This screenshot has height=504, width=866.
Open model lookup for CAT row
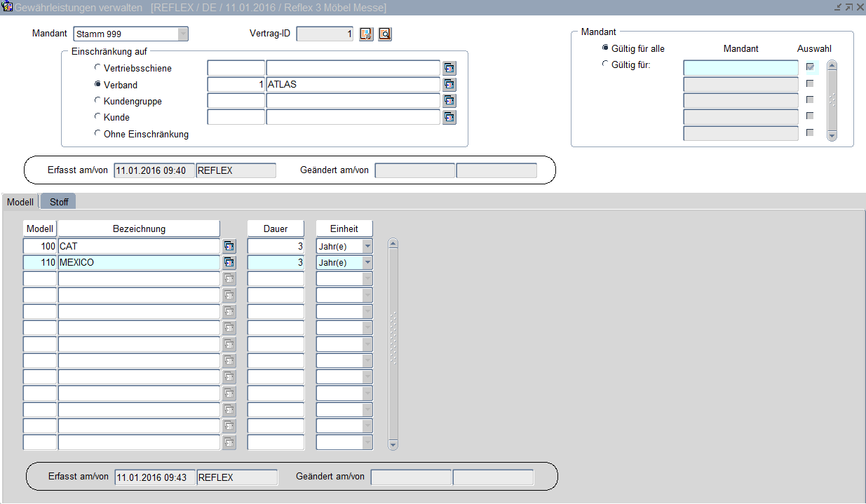coord(229,246)
